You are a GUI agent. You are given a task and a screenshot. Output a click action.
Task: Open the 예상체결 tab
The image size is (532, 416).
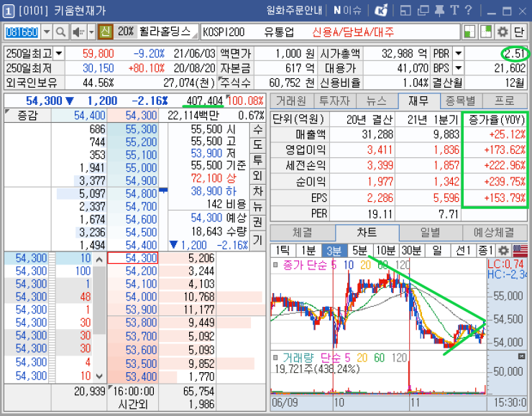tap(495, 233)
